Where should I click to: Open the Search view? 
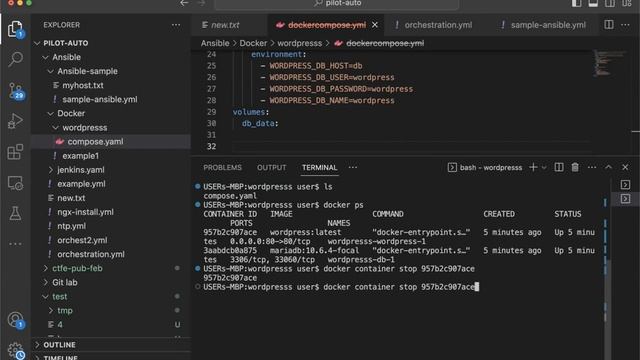tap(15, 59)
